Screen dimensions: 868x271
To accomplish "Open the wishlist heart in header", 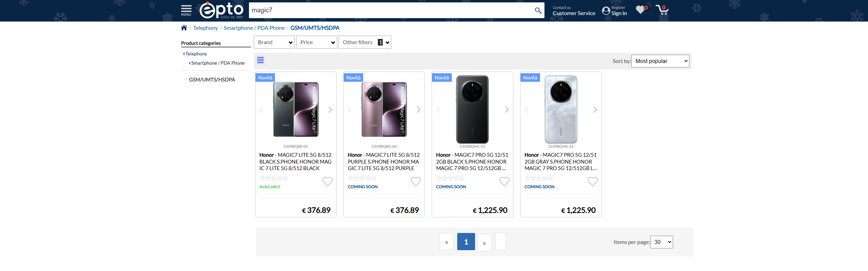I will point(641,10).
